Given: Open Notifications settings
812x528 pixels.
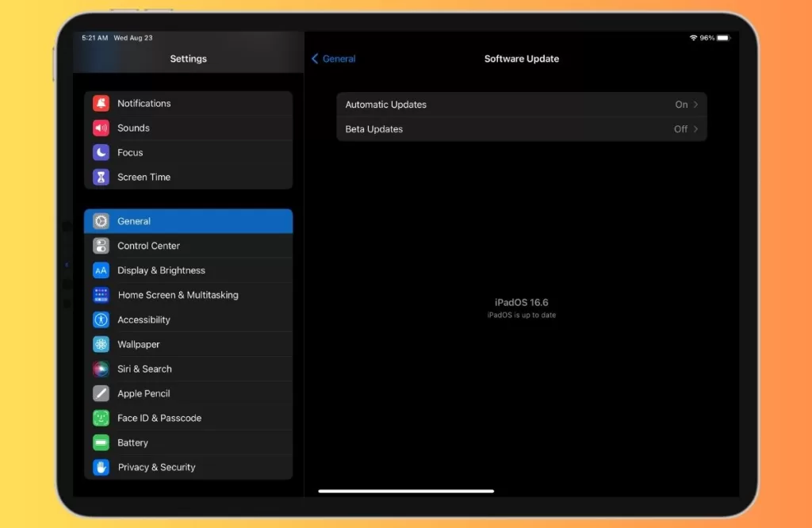Looking at the screenshot, I should tap(189, 104).
